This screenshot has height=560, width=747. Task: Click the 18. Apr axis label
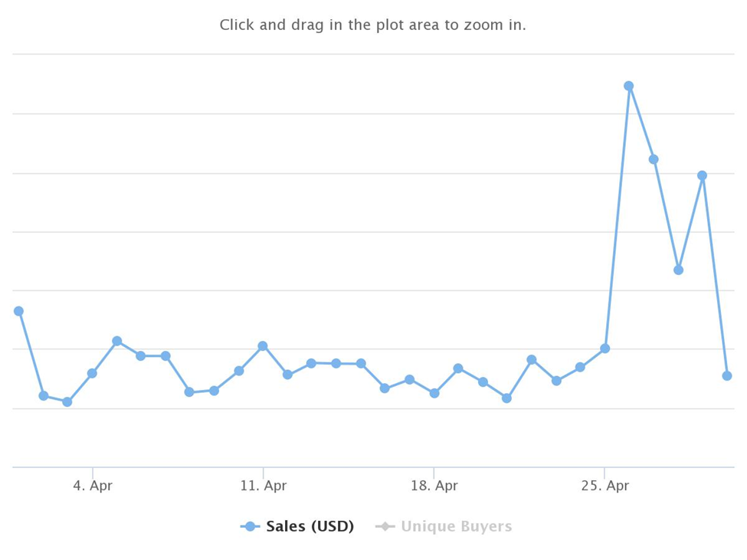[x=434, y=486]
